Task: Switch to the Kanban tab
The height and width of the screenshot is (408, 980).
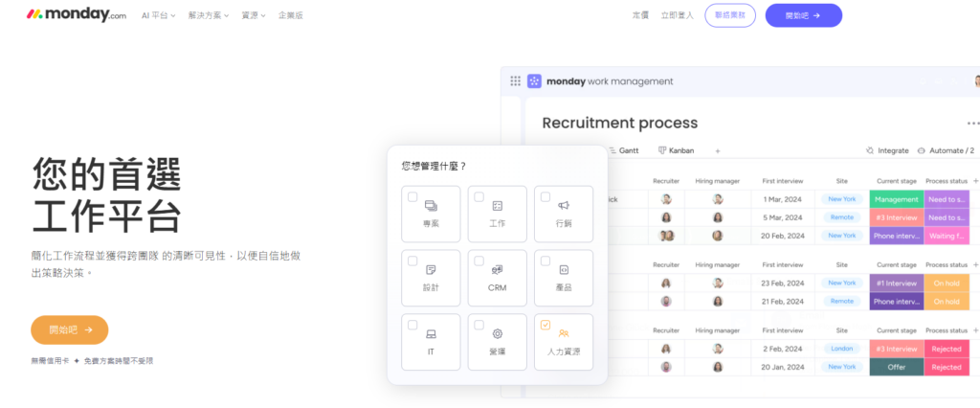Action: [x=677, y=150]
